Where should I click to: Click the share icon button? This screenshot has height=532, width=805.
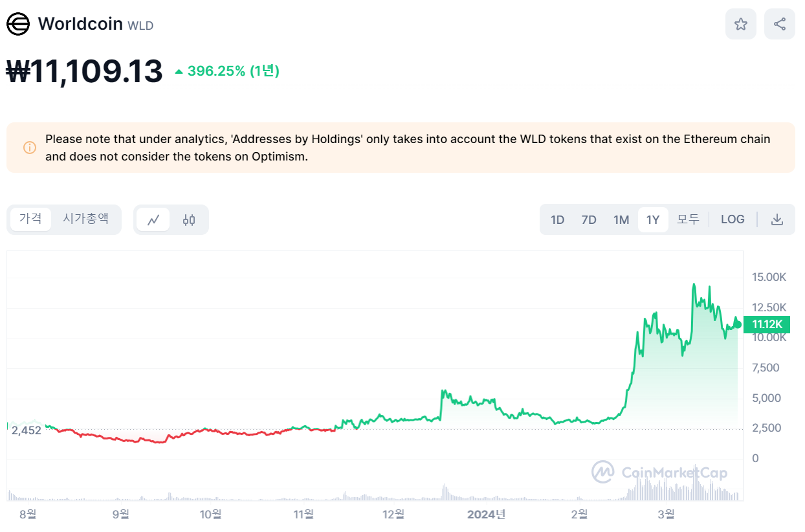point(780,24)
